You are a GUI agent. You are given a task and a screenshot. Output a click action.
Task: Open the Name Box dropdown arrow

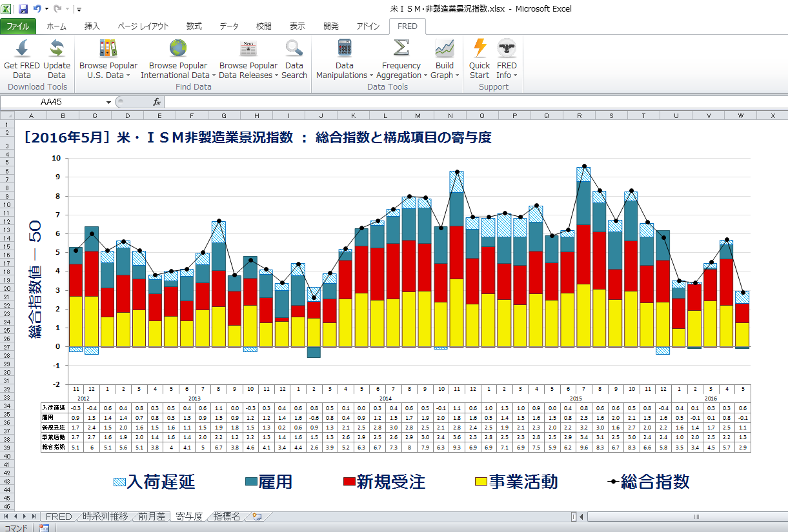108,102
